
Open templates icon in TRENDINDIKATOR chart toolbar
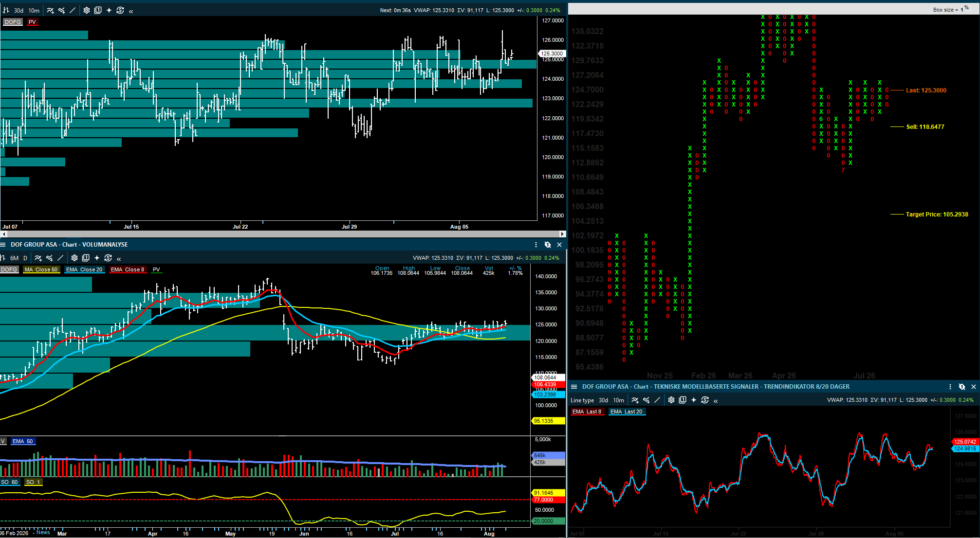tap(683, 400)
